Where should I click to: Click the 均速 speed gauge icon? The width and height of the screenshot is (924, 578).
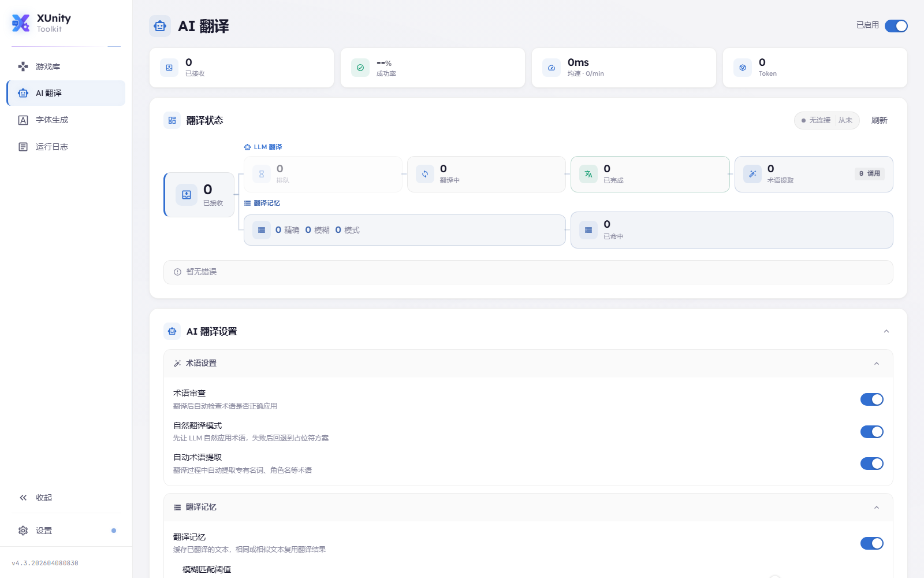click(x=552, y=68)
